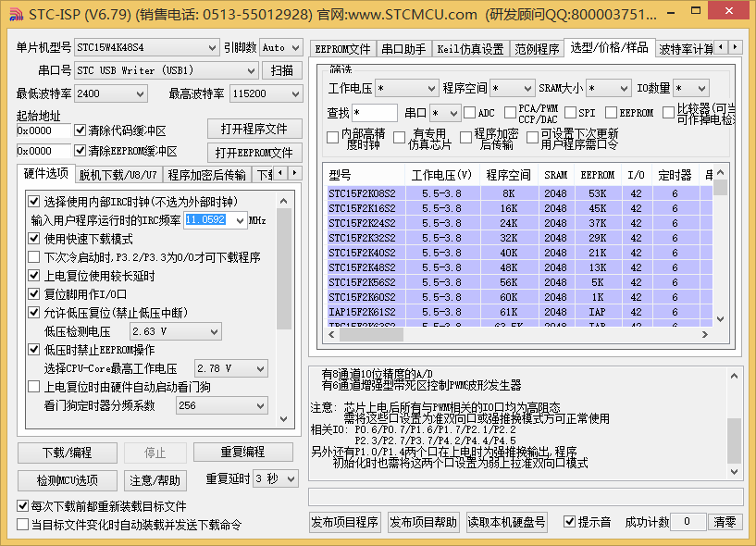Click down arrow of chip table vertical scrollbar
This screenshot has height=546, width=756.
[720, 319]
